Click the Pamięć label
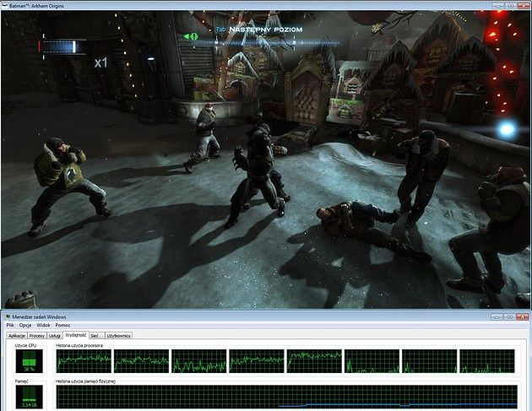532x411 pixels. 22,381
